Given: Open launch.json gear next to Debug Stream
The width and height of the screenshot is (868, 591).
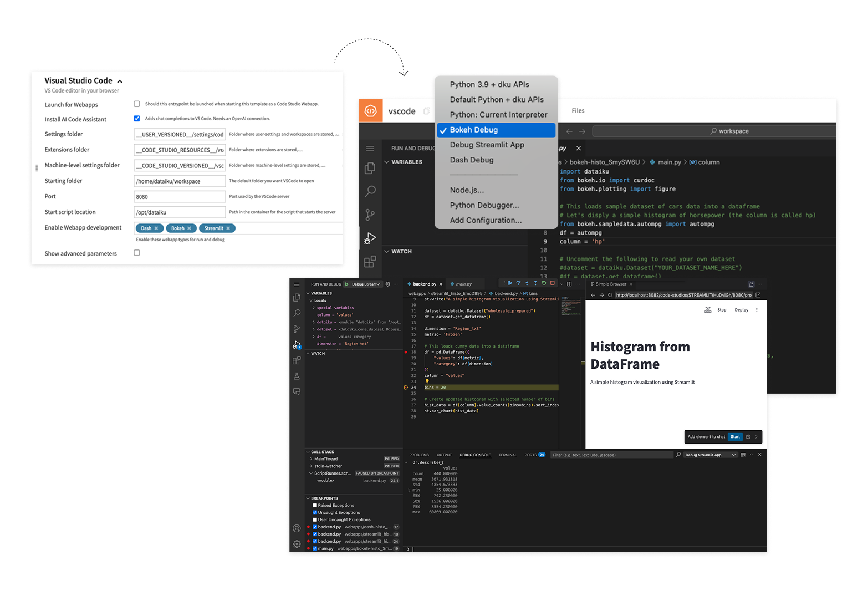Looking at the screenshot, I should click(x=388, y=284).
